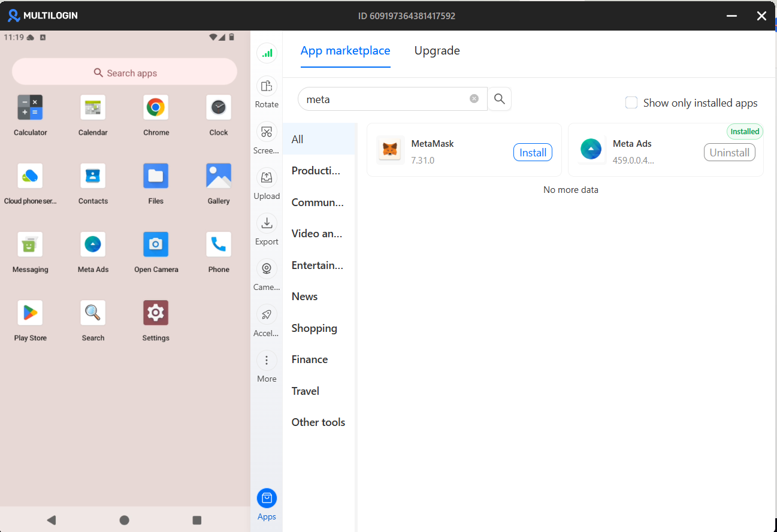Click the Export icon

pos(267,223)
